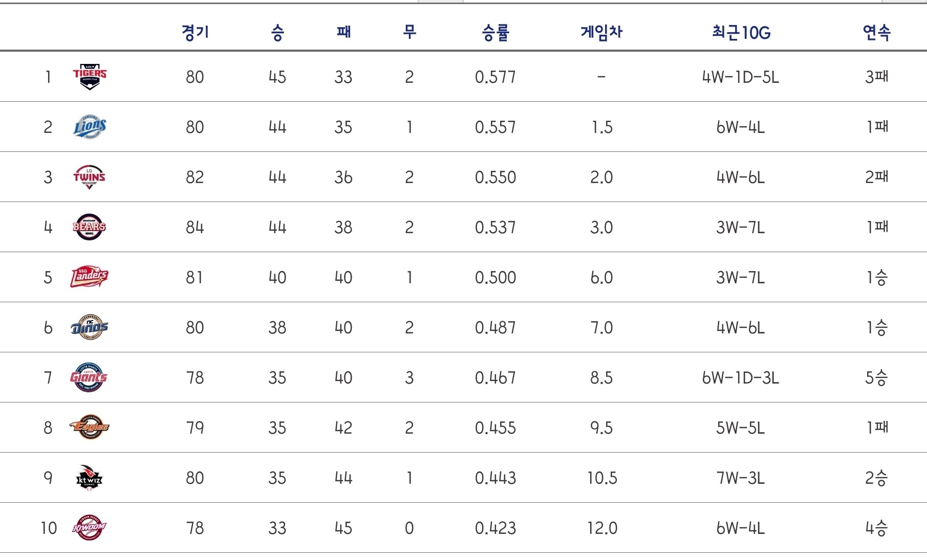Image resolution: width=927 pixels, height=560 pixels.
Task: Sort by the 경기 column header
Action: coord(195,32)
